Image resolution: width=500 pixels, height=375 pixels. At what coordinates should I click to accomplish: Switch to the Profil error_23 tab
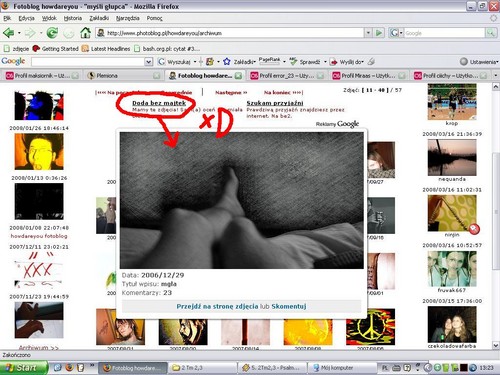[287, 76]
